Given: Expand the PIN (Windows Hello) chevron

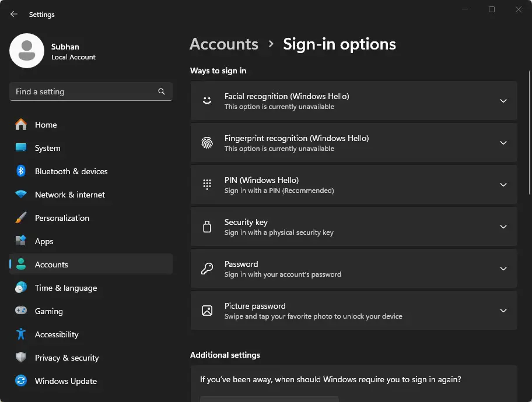Looking at the screenshot, I should 503,185.
